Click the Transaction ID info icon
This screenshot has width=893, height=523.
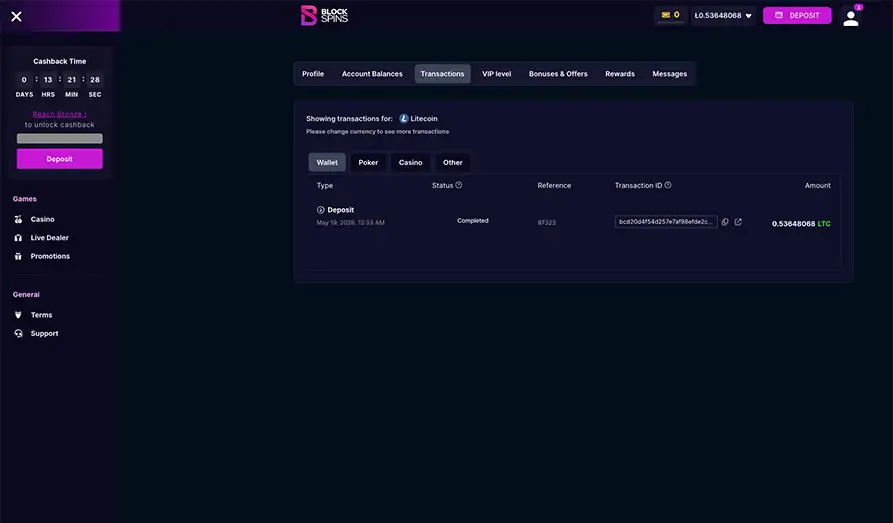click(x=668, y=185)
